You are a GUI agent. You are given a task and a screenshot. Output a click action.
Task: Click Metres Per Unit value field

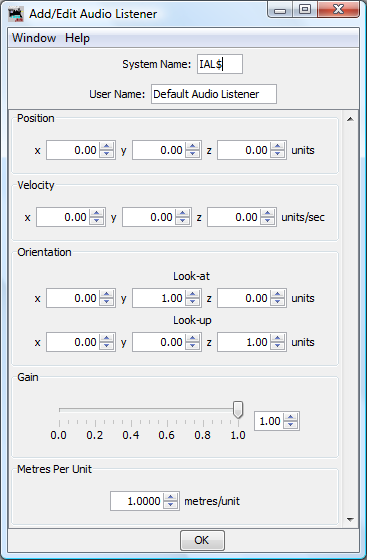point(137,501)
